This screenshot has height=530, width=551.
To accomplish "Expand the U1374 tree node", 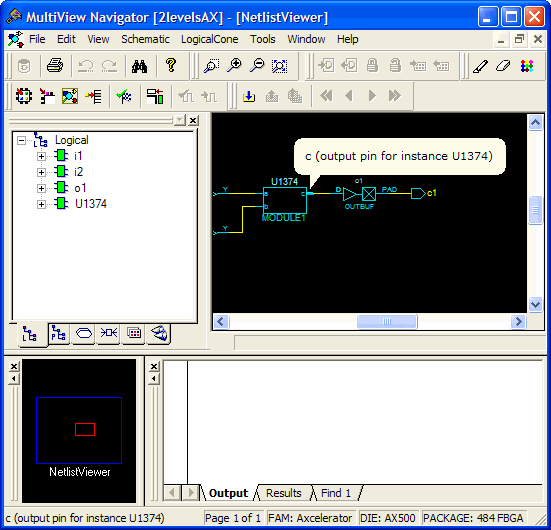I will point(41,204).
